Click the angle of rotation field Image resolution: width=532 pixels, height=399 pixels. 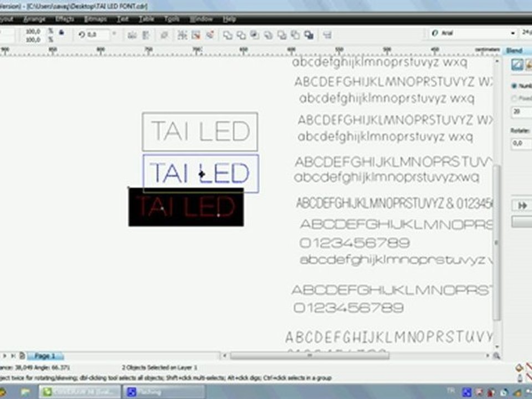(98, 34)
